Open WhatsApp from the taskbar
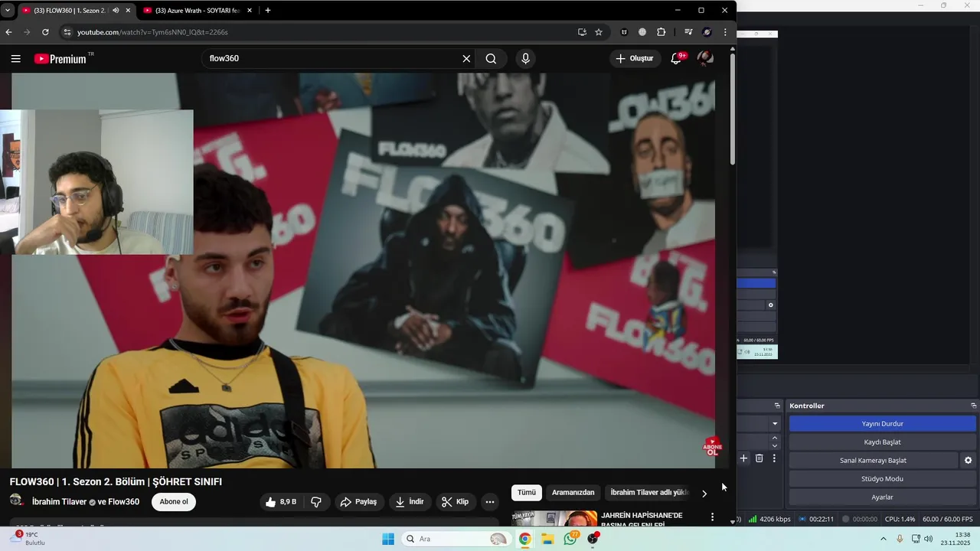Viewport: 980px width, 551px height. pyautogui.click(x=570, y=539)
